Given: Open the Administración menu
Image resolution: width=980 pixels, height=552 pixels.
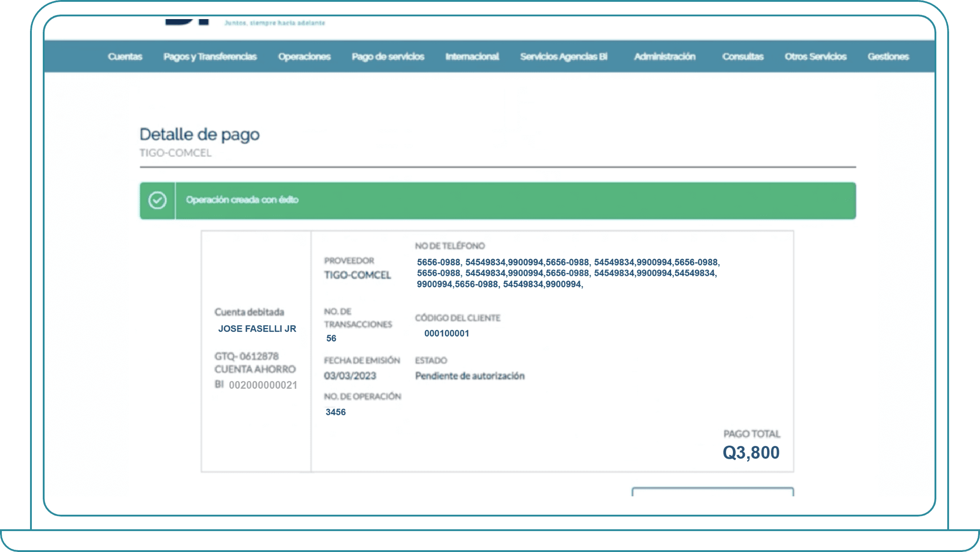Looking at the screenshot, I should pyautogui.click(x=665, y=56).
